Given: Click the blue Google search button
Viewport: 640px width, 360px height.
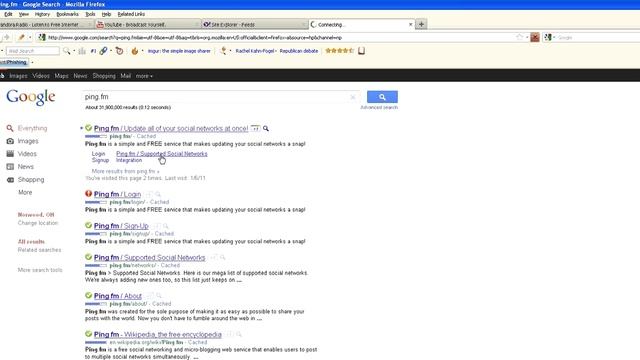Looking at the screenshot, I should coord(382,97).
